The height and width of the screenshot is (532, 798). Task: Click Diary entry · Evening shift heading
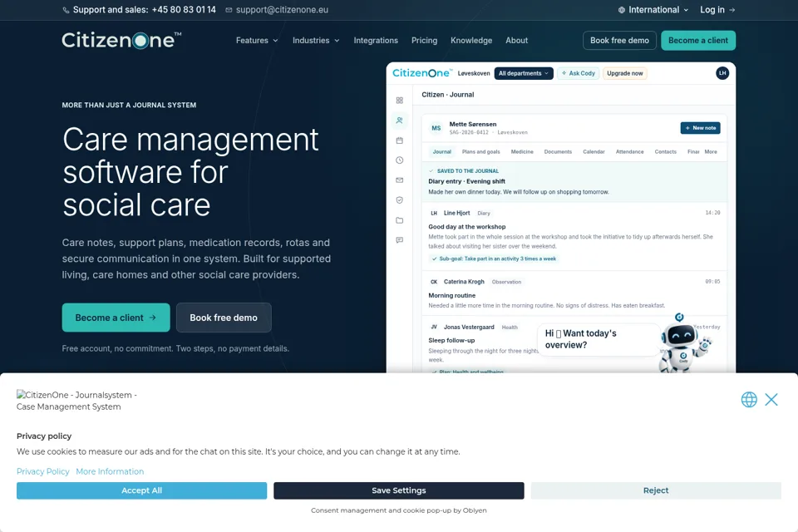(x=466, y=181)
